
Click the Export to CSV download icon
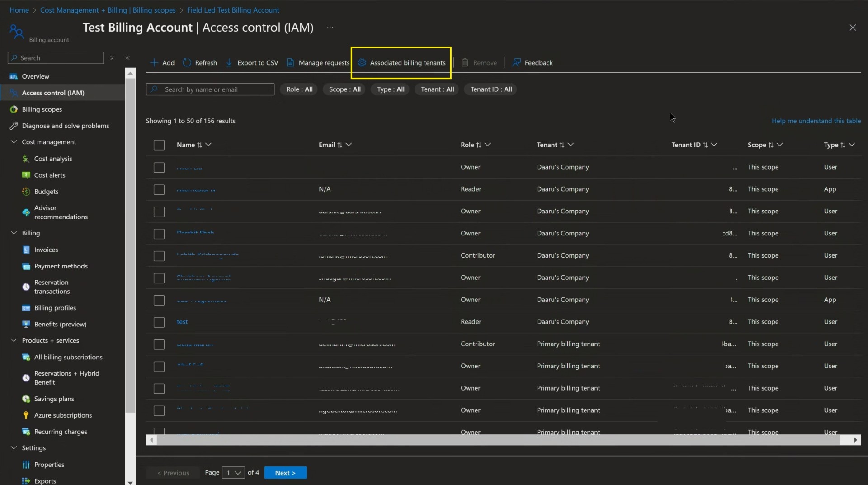(229, 63)
